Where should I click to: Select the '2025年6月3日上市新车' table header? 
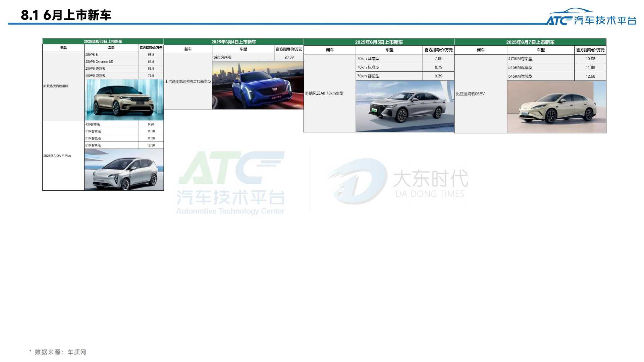103,41
